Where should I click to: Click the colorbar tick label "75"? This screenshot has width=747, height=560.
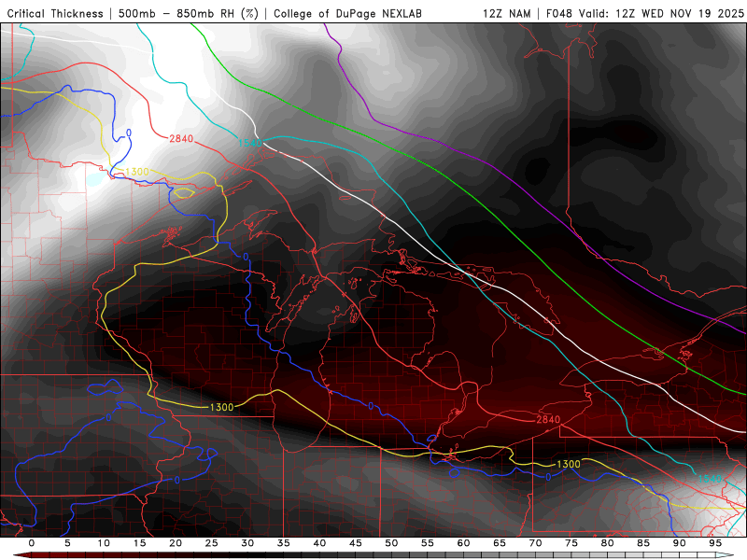[571, 543]
